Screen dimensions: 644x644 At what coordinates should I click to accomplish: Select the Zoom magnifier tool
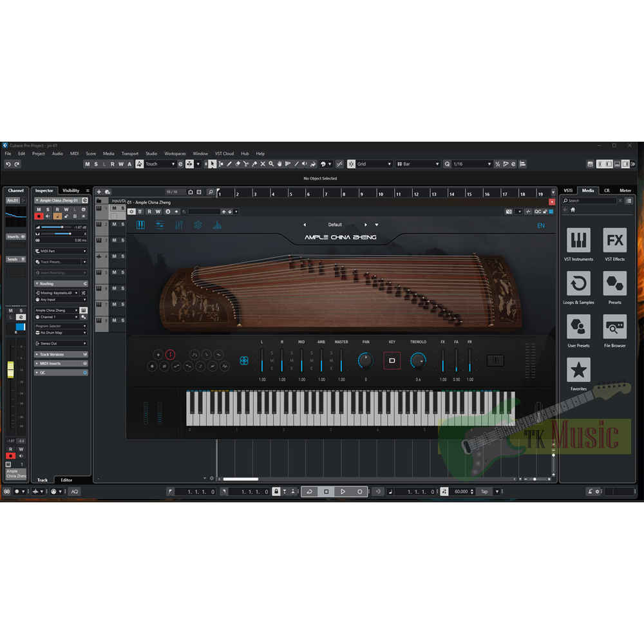point(271,164)
